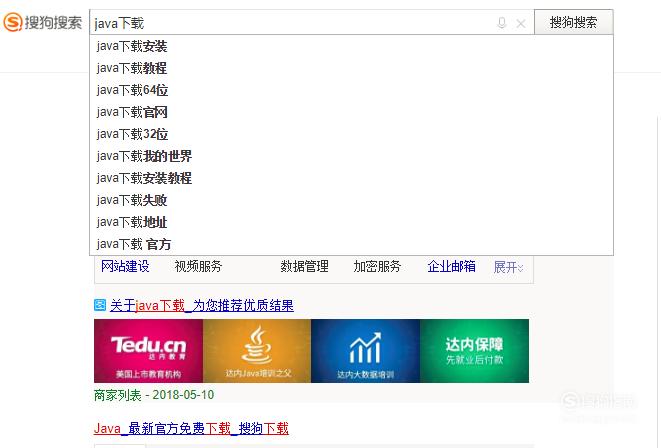
Task: Select suggestion java下载安装
Action: pyautogui.click(x=351, y=46)
